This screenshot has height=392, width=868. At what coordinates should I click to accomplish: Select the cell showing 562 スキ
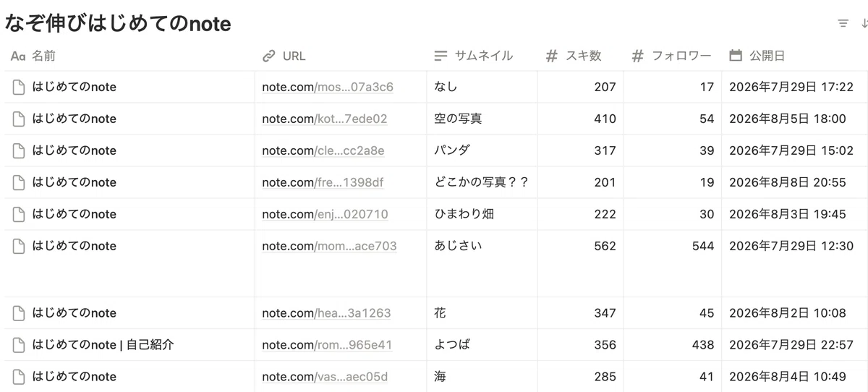tap(581, 263)
